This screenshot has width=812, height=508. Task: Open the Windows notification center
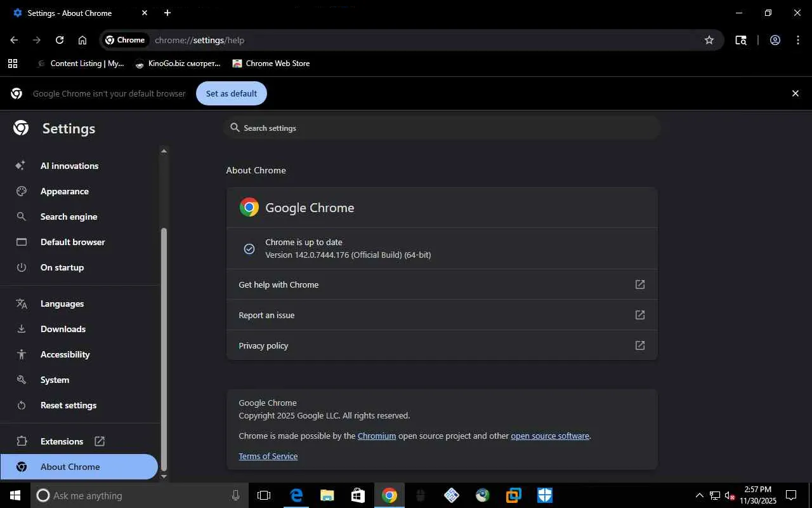point(791,495)
